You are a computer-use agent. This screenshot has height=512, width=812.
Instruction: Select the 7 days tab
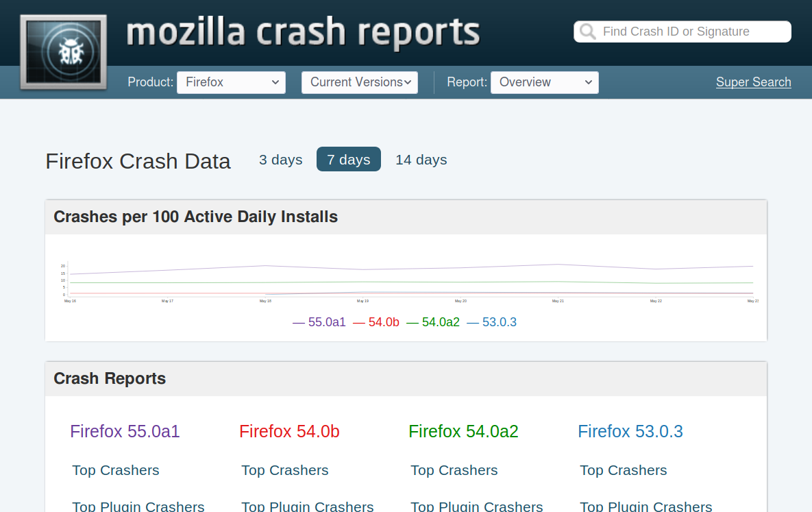[x=348, y=160]
